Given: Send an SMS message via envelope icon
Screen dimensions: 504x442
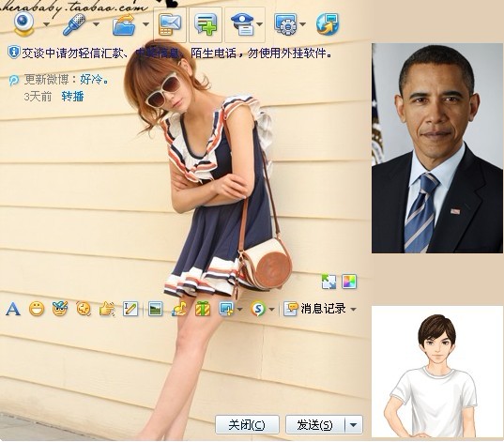Looking at the screenshot, I should (x=170, y=24).
